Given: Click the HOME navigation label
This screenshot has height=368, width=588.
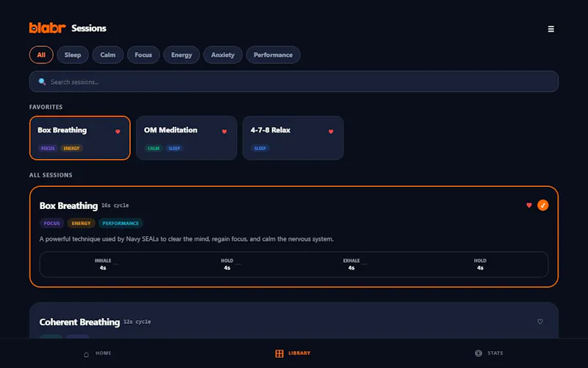Looking at the screenshot, I should pos(103,353).
